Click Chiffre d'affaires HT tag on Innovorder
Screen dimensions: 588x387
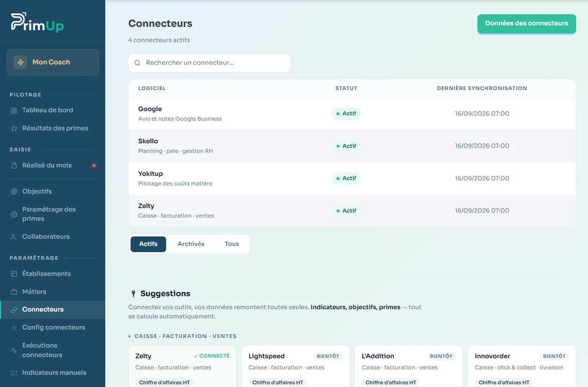504,383
